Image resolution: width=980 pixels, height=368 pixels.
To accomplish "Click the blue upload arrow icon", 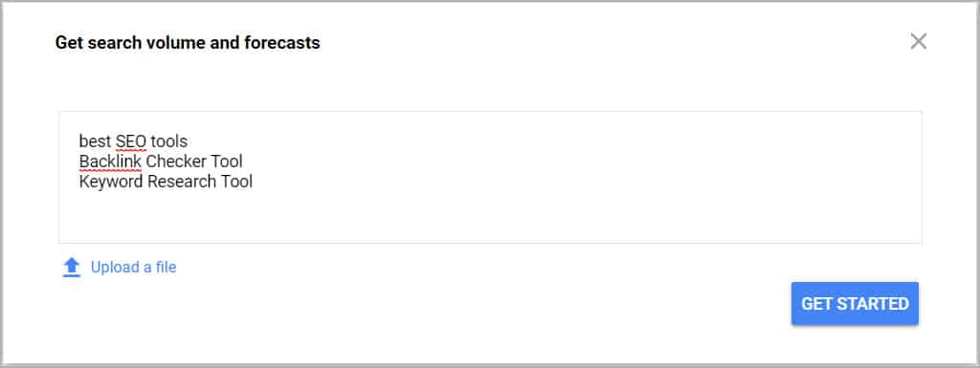I will pyautogui.click(x=72, y=268).
